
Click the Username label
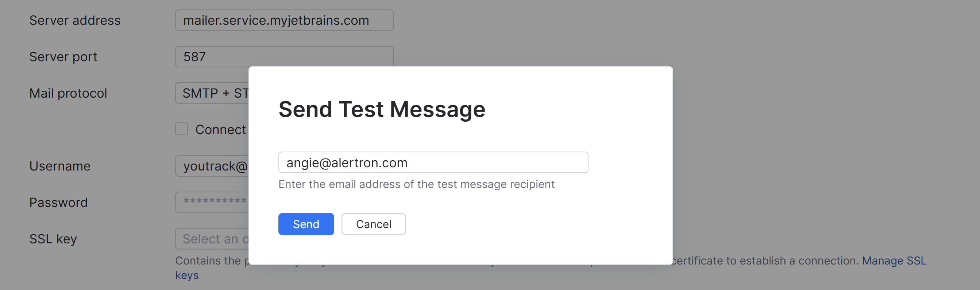[60, 166]
